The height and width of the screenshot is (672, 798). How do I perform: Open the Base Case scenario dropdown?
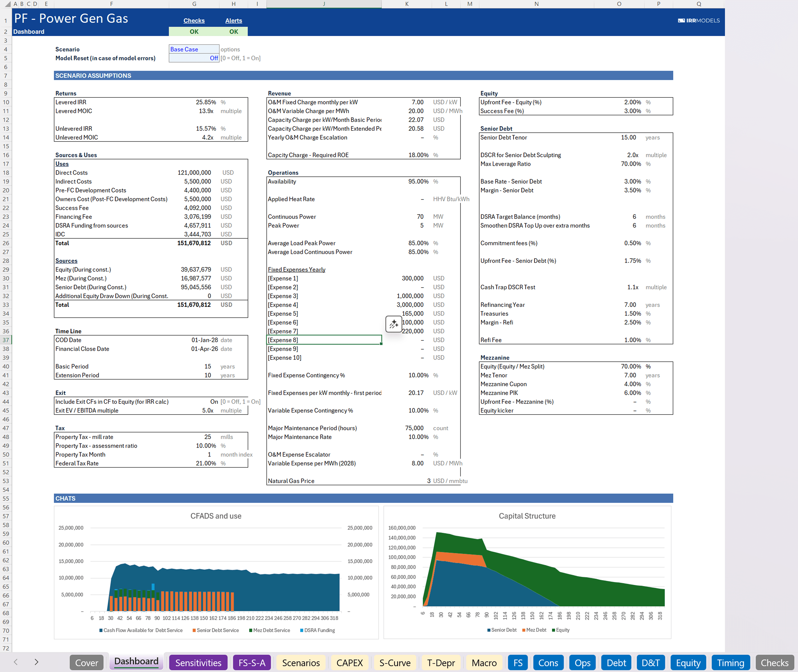194,50
